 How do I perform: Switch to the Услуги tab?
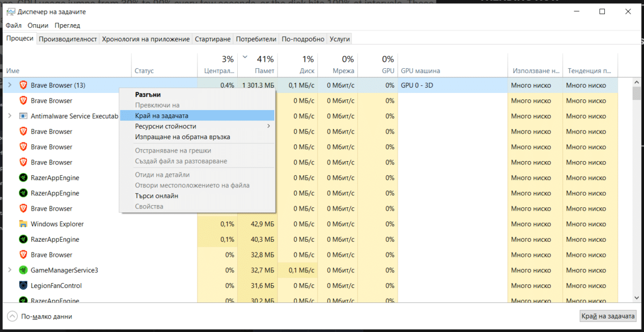pos(340,39)
